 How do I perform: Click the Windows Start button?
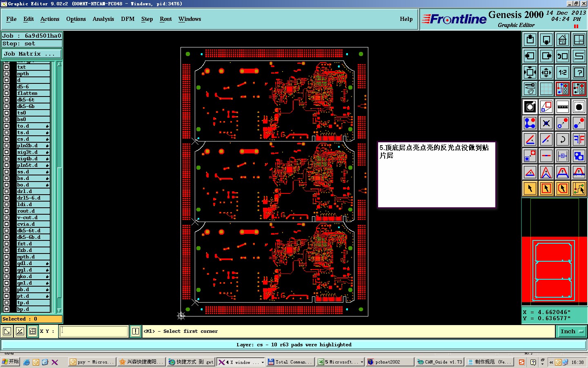(10, 362)
